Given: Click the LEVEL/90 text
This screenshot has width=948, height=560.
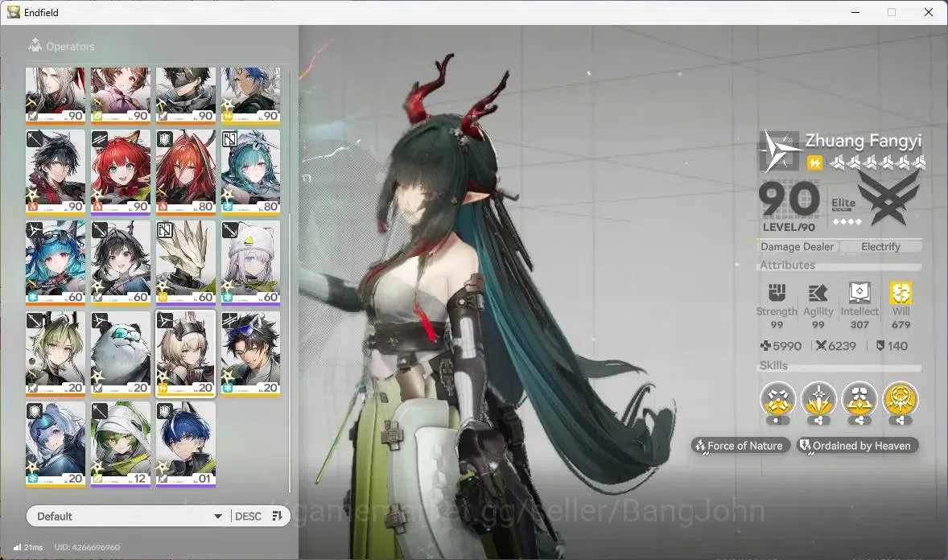Looking at the screenshot, I should coord(789,228).
